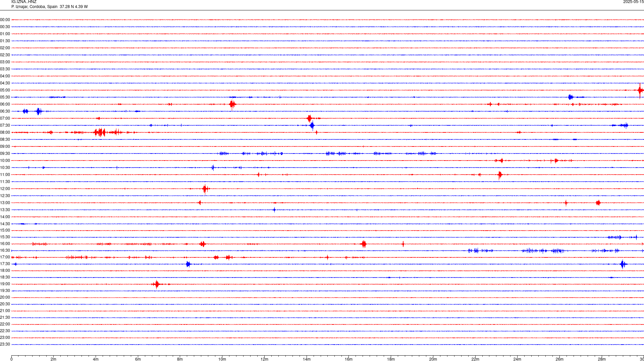Pick the 12:00 trace time label

[5, 189]
